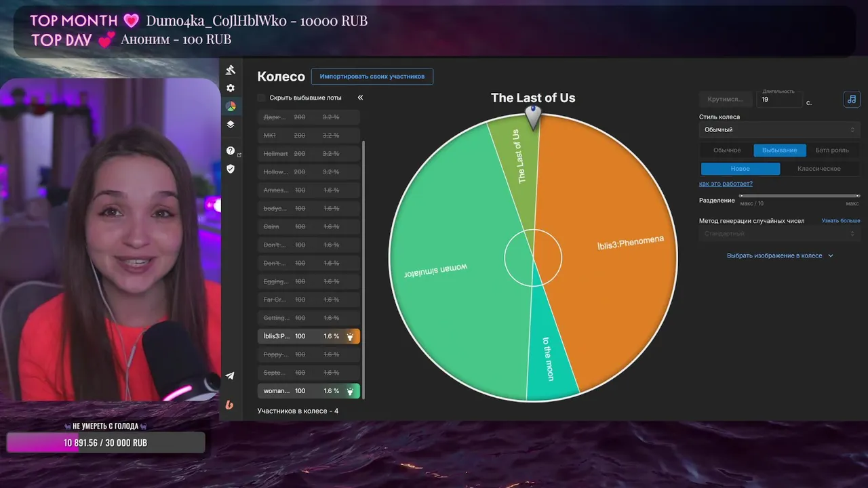The height and width of the screenshot is (488, 868).
Task: Open the settings gear in sidebar
Action: [x=231, y=88]
